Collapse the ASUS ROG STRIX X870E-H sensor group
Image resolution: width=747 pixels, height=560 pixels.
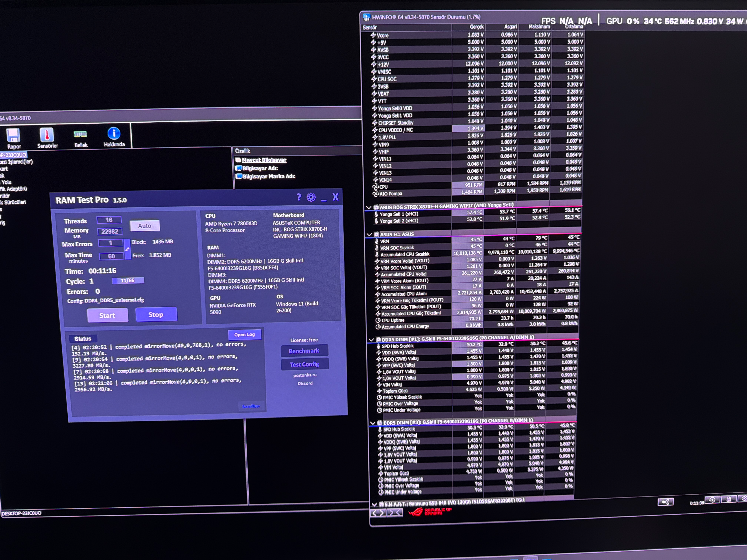pyautogui.click(x=369, y=207)
